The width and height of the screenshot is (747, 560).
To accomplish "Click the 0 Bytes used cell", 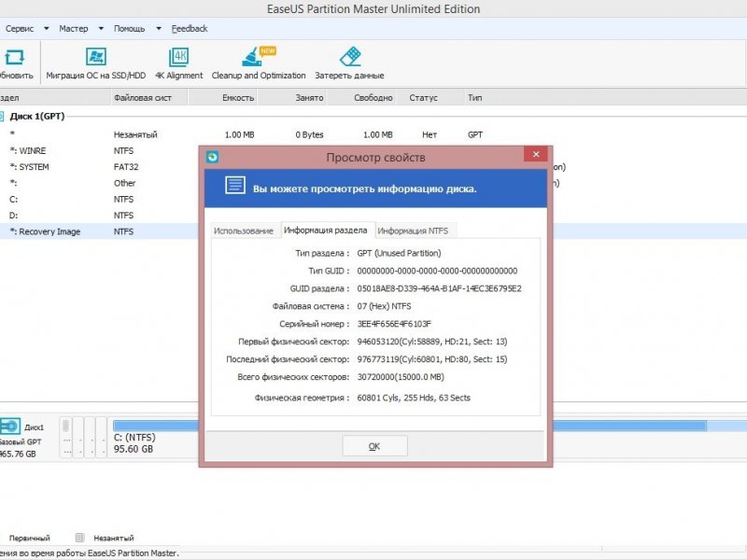I will [309, 134].
